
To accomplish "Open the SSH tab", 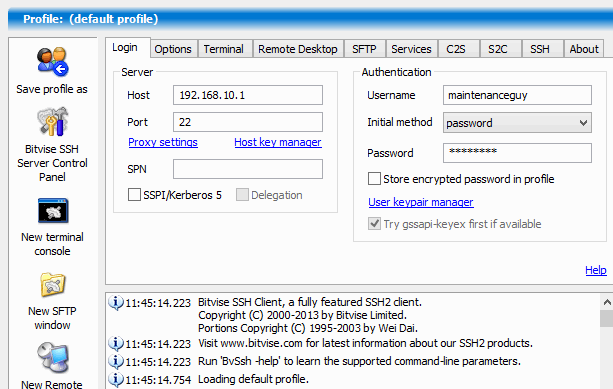I will coord(542,49).
